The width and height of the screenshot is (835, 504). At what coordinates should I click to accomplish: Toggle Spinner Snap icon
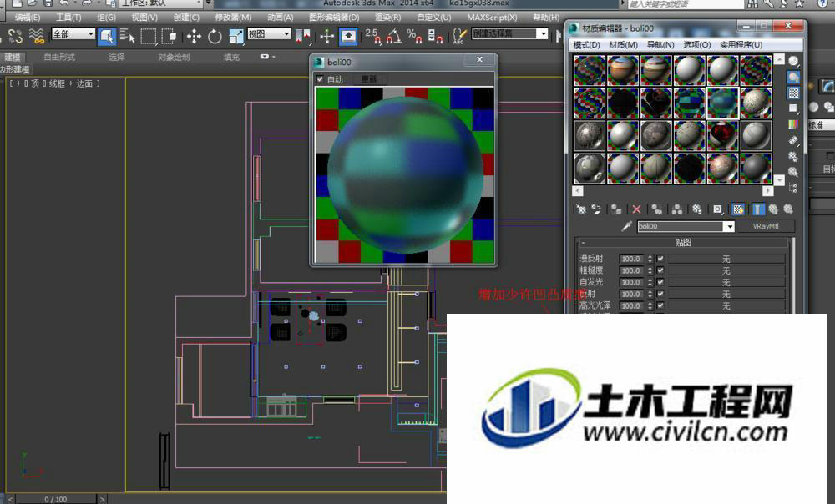point(435,36)
